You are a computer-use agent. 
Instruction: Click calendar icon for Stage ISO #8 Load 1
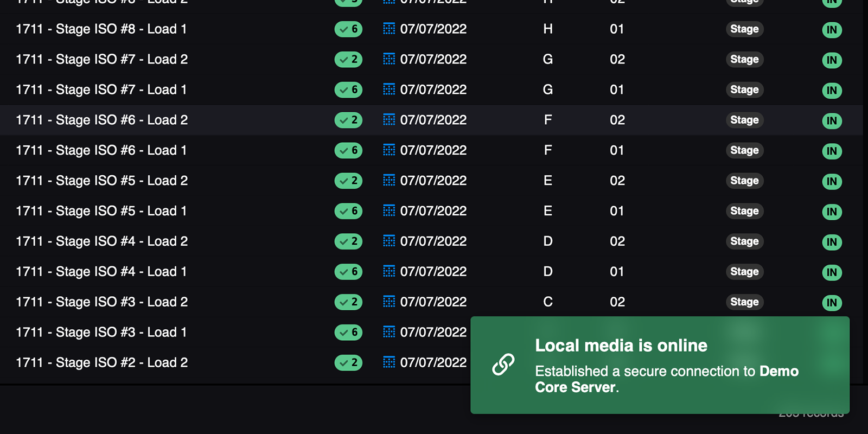click(389, 29)
